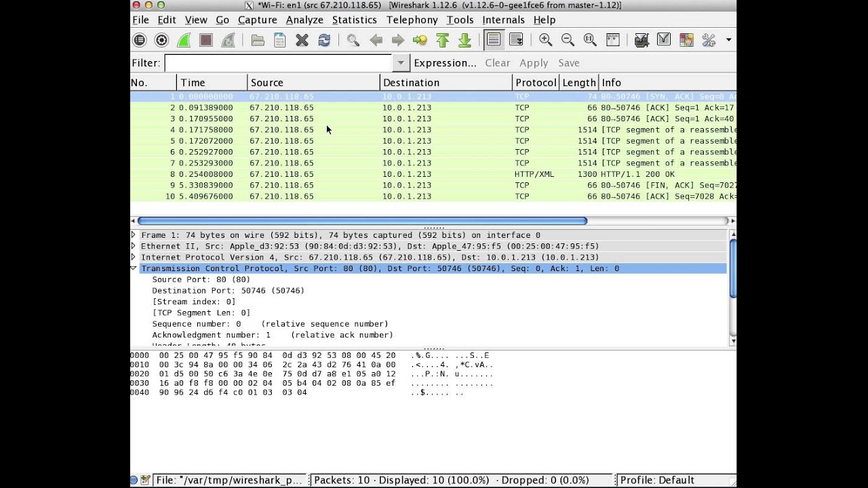Show hidden toolbar items arrow
868x488 pixels.
[x=728, y=41]
